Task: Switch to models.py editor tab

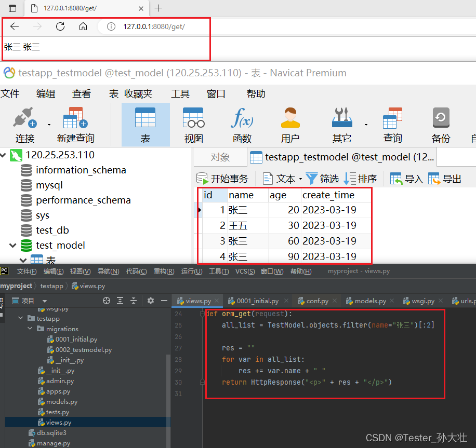Action: pos(370,301)
